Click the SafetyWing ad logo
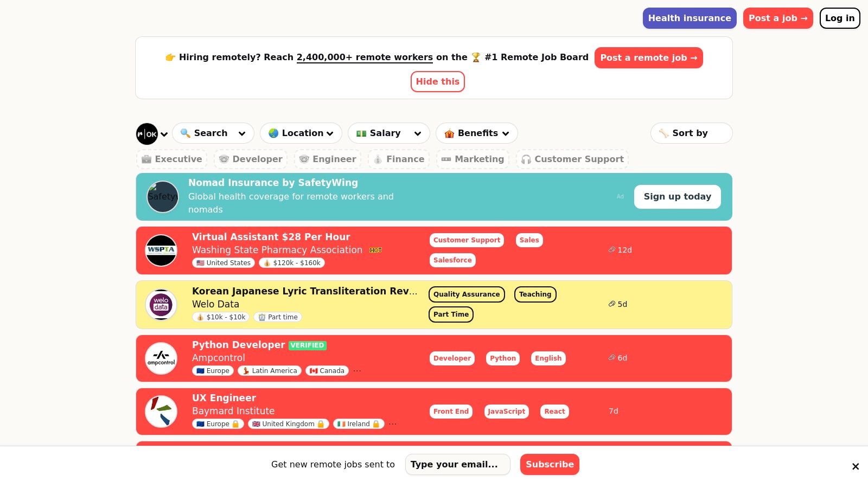Viewport: 868px width, 488px height. 162,197
